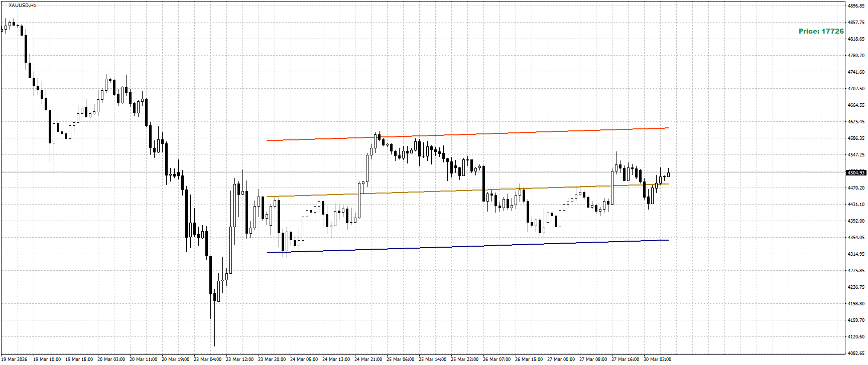This screenshot has width=868, height=365.
Task: Click price level 4857.75 on the axis
Action: [856, 23]
